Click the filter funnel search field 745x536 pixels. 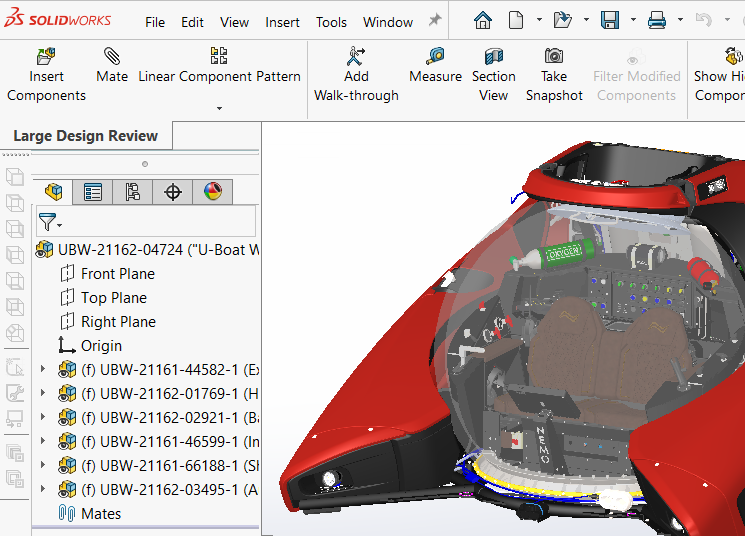click(150, 222)
